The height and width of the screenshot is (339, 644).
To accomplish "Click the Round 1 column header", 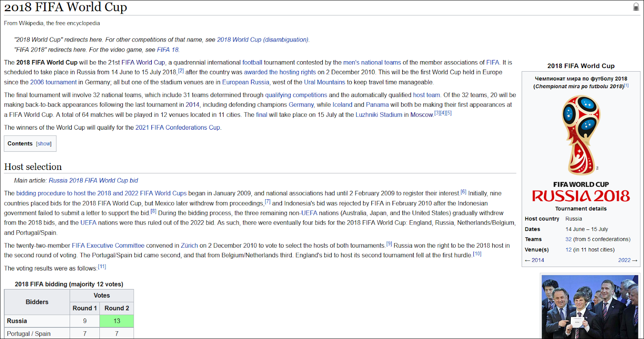I will [x=85, y=308].
